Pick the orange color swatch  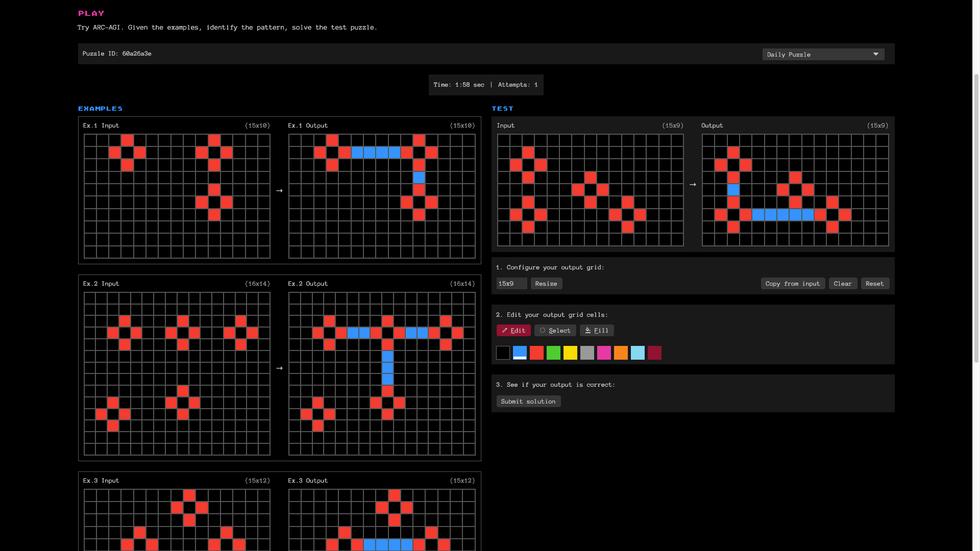tap(621, 353)
